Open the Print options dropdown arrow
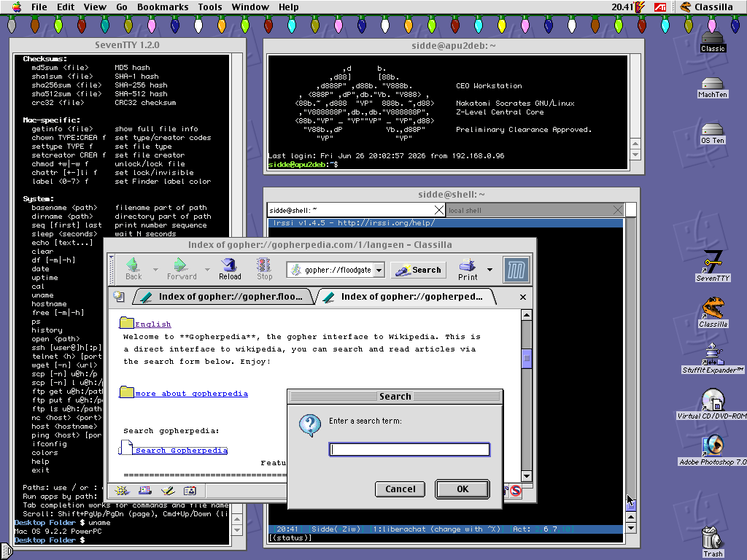 coord(489,270)
